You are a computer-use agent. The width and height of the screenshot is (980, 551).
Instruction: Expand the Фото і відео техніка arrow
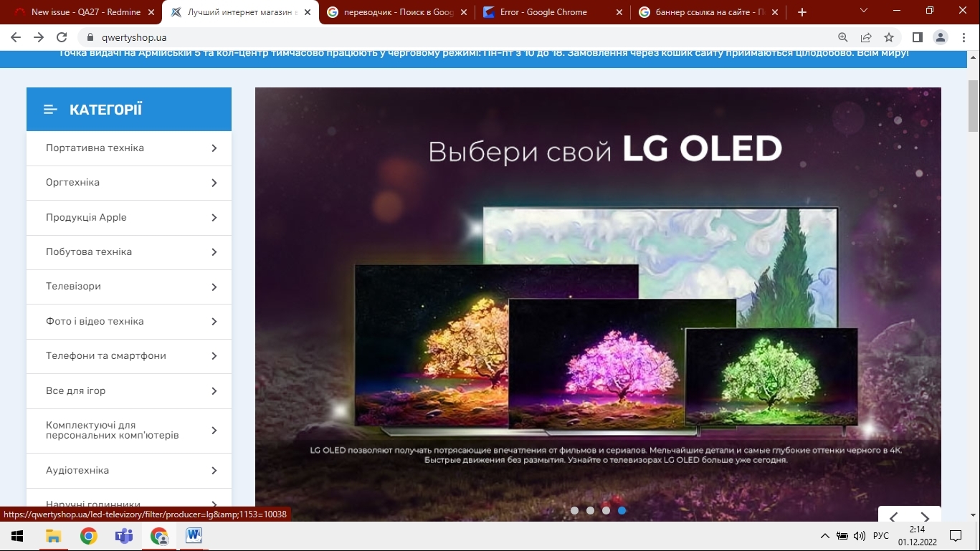pyautogui.click(x=214, y=322)
